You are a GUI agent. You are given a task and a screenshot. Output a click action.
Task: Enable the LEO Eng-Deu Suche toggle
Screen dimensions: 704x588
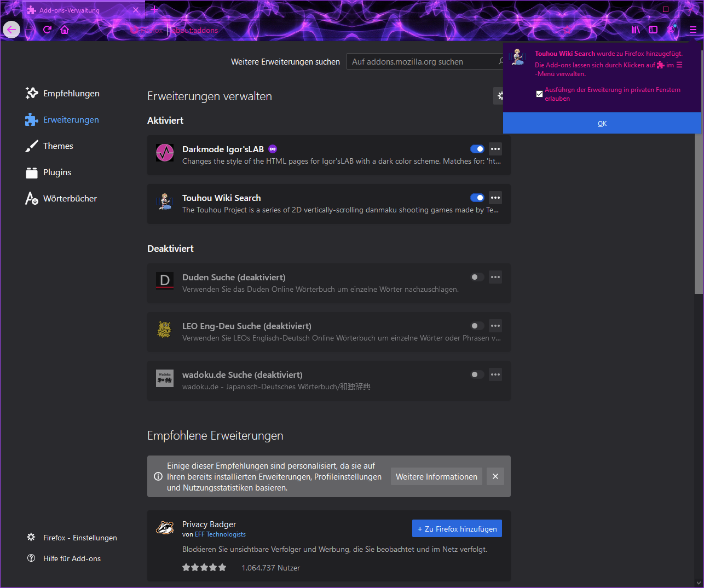(477, 326)
